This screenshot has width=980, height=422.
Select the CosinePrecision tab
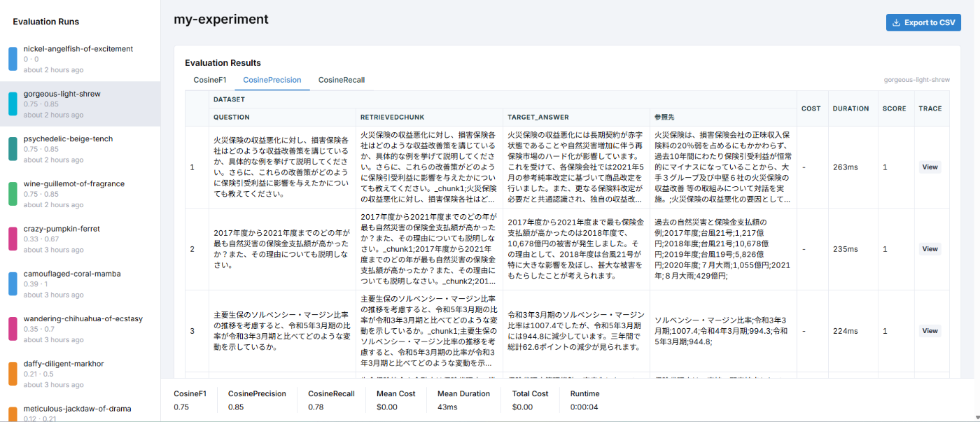(x=272, y=80)
